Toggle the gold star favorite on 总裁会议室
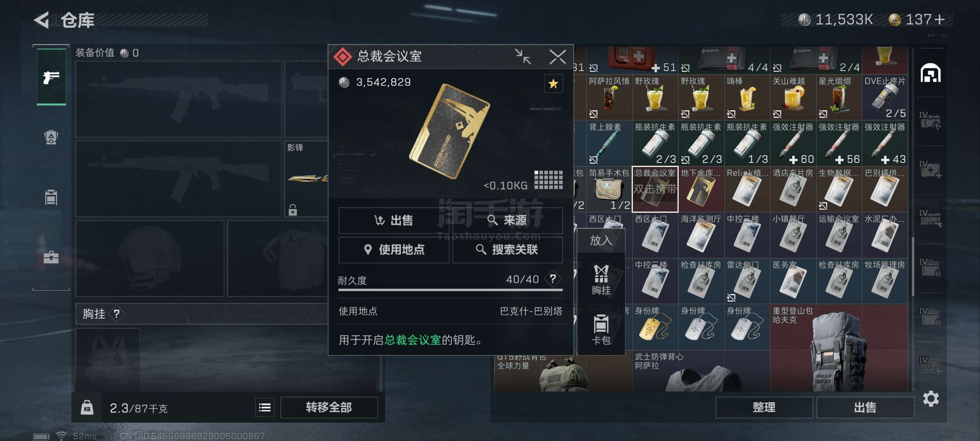Viewport: 980px width, 441px height. [553, 84]
